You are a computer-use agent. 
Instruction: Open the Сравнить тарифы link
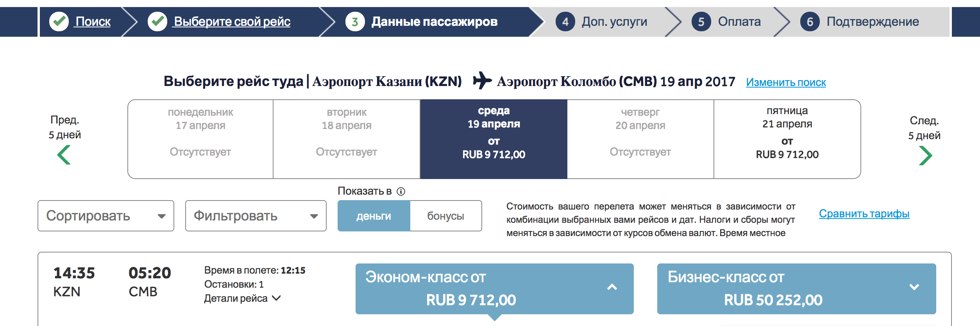tap(864, 214)
